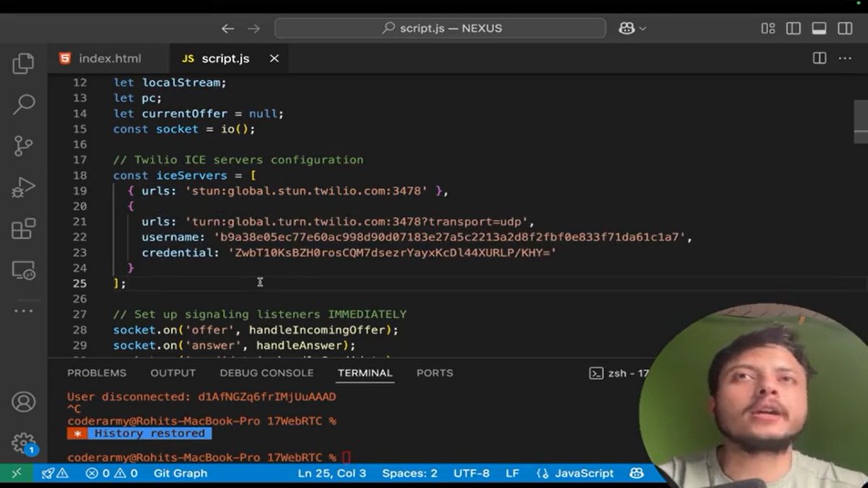Open the Manage settings gear

click(22, 444)
